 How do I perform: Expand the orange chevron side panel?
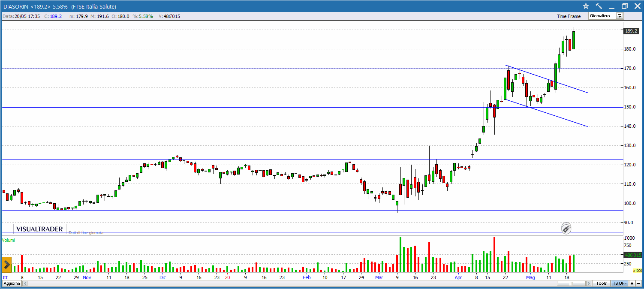(x=7, y=265)
